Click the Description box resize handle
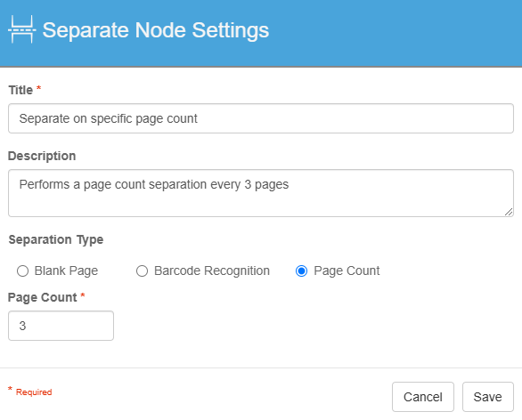522x420 pixels. pyautogui.click(x=509, y=212)
